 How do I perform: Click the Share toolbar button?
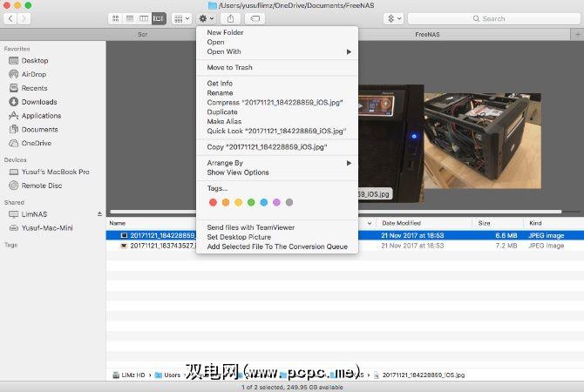230,18
